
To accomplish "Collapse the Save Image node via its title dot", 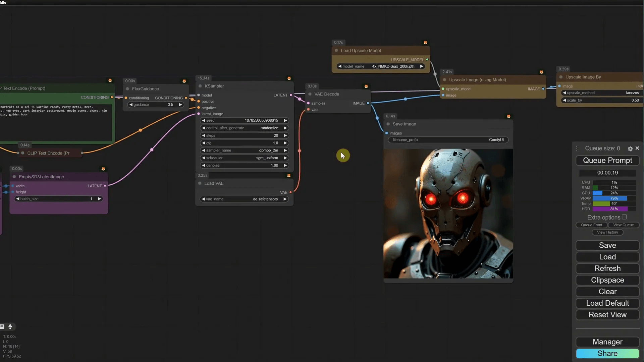I will pos(388,124).
